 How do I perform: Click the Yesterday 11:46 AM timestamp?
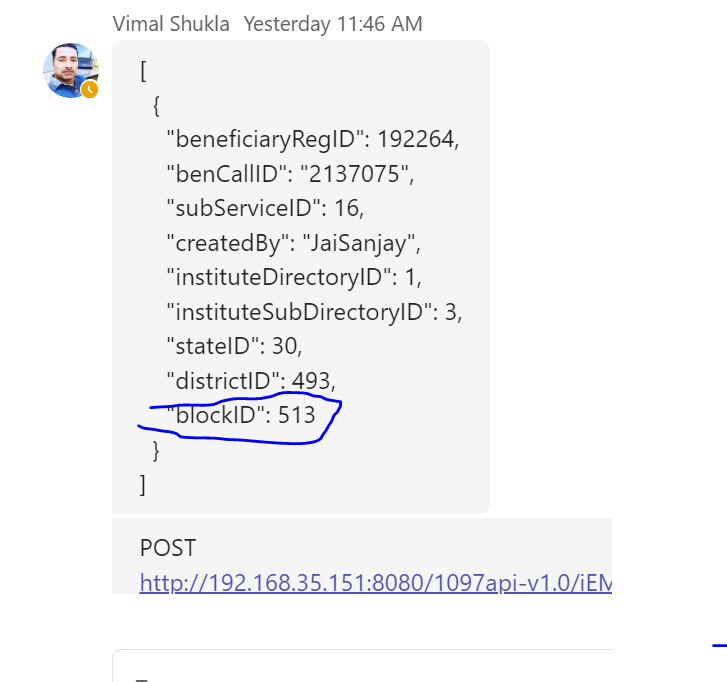(333, 24)
